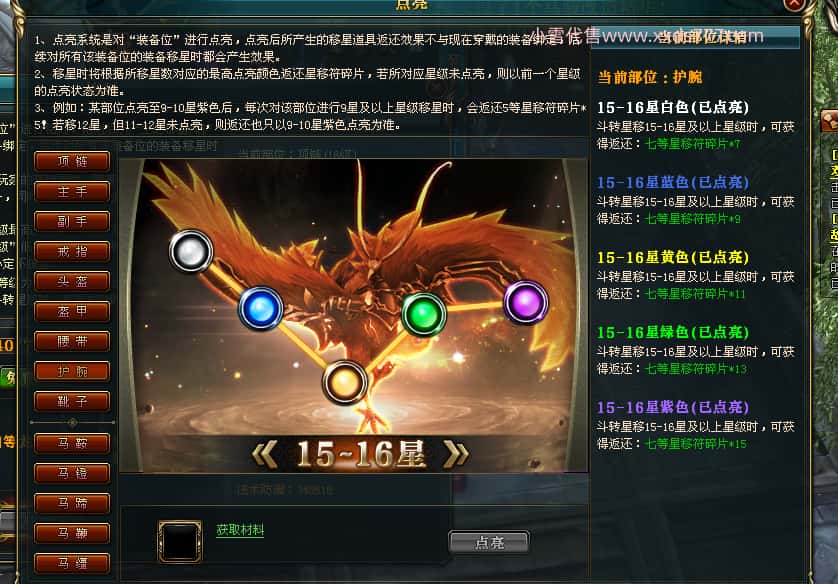Image resolution: width=838 pixels, height=584 pixels.
Task: Select the 头盔 equipment tab
Action: click(72, 281)
